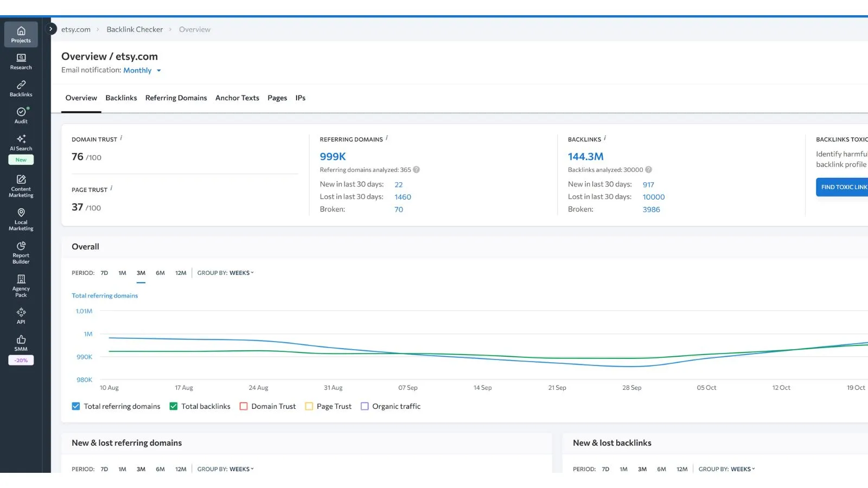Screen dimensions: 868x488
Task: Click the 28 Sep axis label
Action: (x=631, y=388)
